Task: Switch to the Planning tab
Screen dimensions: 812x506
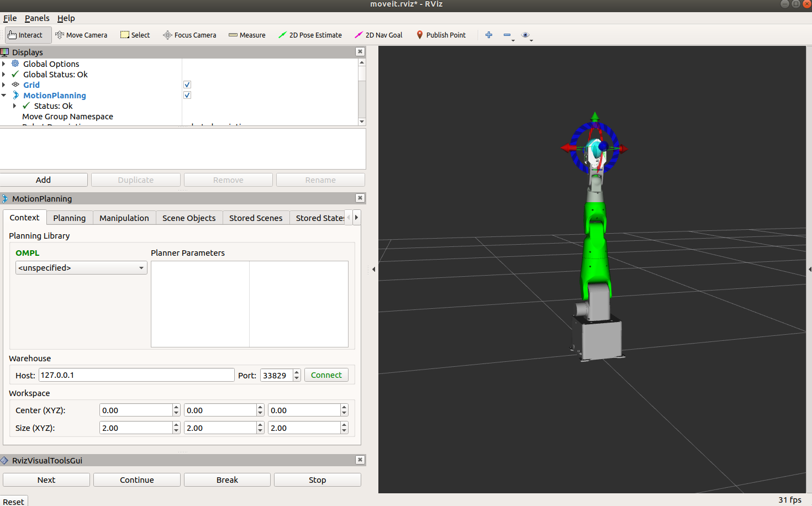Action: point(70,218)
